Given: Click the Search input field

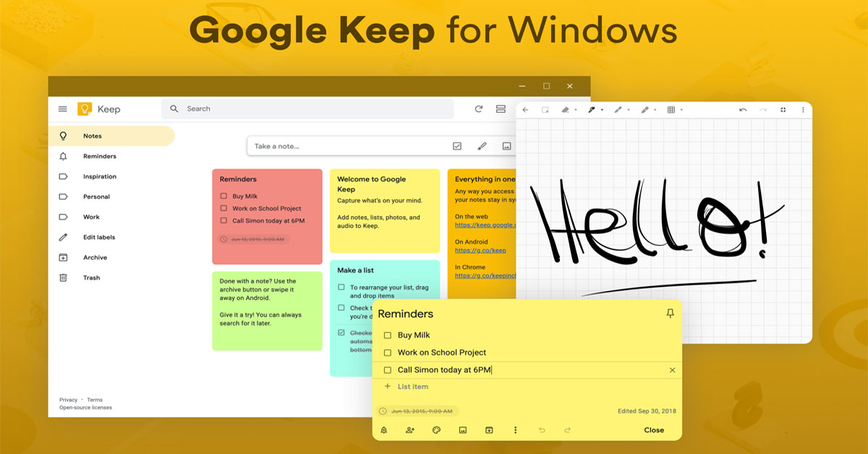Looking at the screenshot, I should (x=307, y=109).
